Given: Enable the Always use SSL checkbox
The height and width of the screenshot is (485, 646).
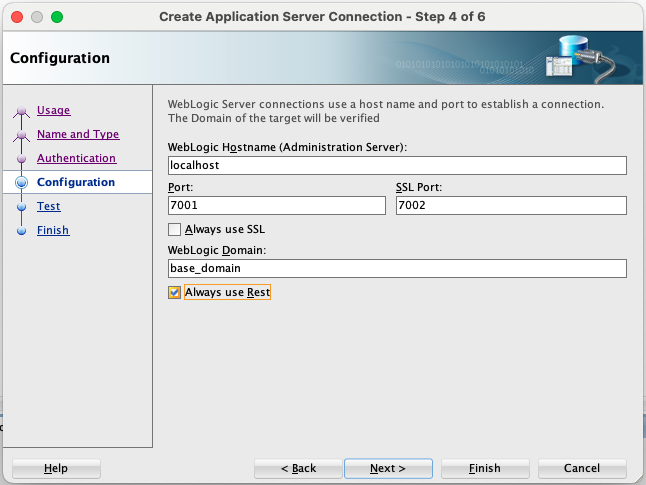Looking at the screenshot, I should tap(174, 230).
